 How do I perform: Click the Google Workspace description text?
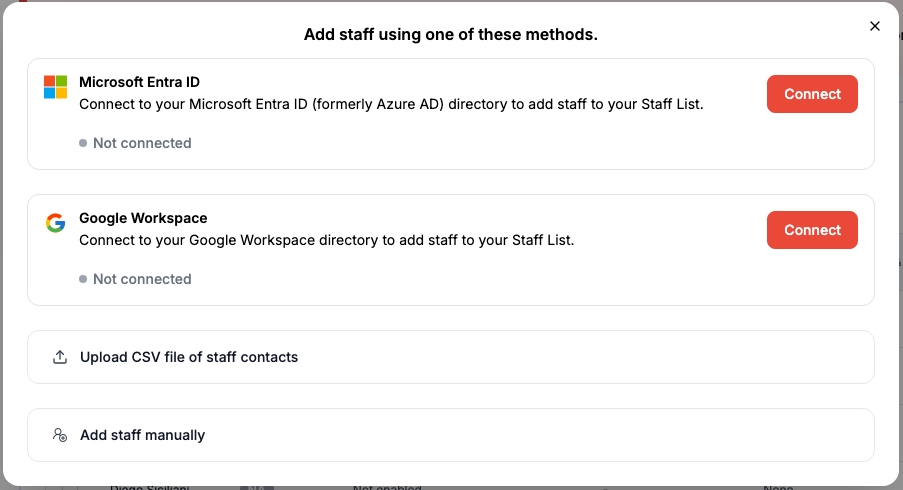[326, 240]
